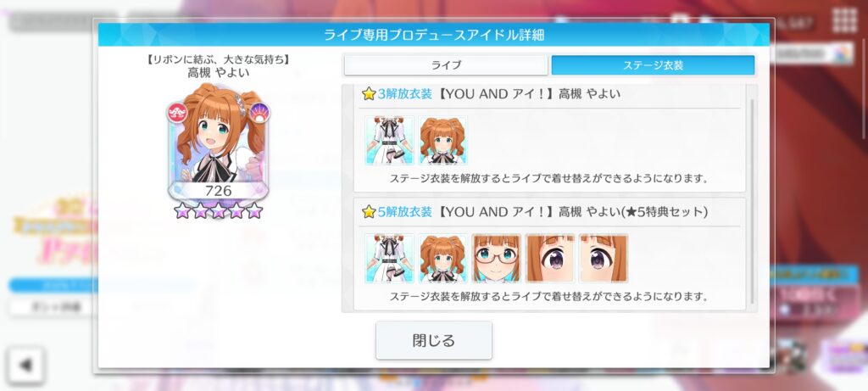Choose the red glasses accessory thumbnail
This screenshot has height=391, width=868.
coord(497,259)
